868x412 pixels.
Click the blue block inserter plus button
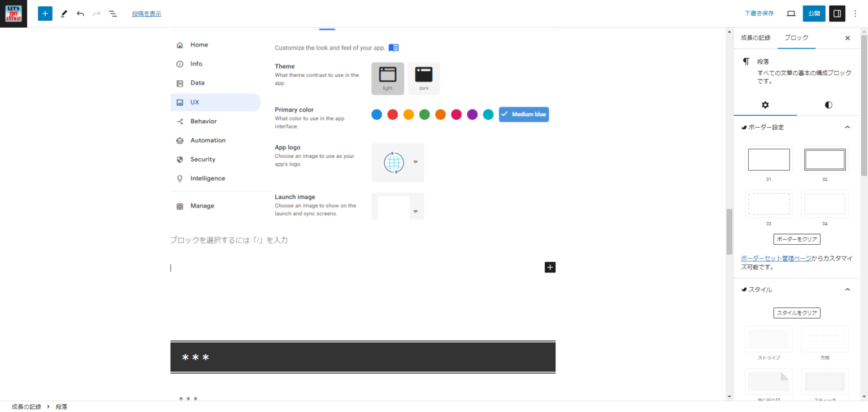coord(45,14)
